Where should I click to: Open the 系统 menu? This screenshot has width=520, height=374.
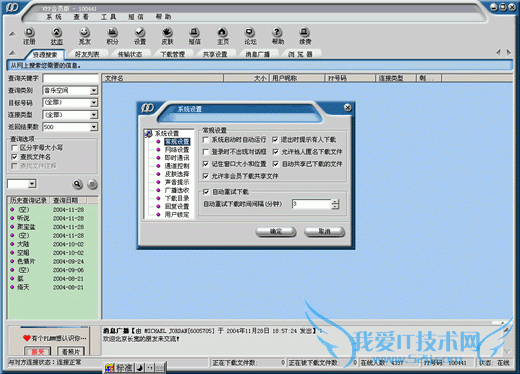(x=54, y=17)
